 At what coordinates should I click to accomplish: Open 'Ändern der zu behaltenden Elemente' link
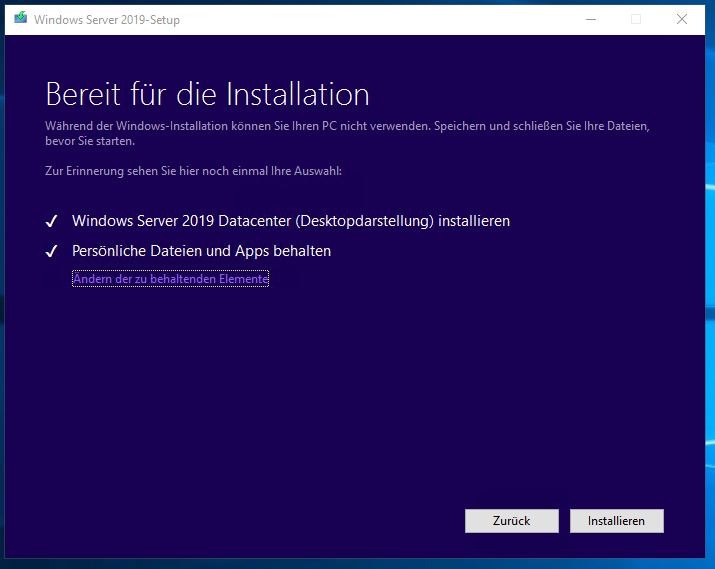(171, 279)
